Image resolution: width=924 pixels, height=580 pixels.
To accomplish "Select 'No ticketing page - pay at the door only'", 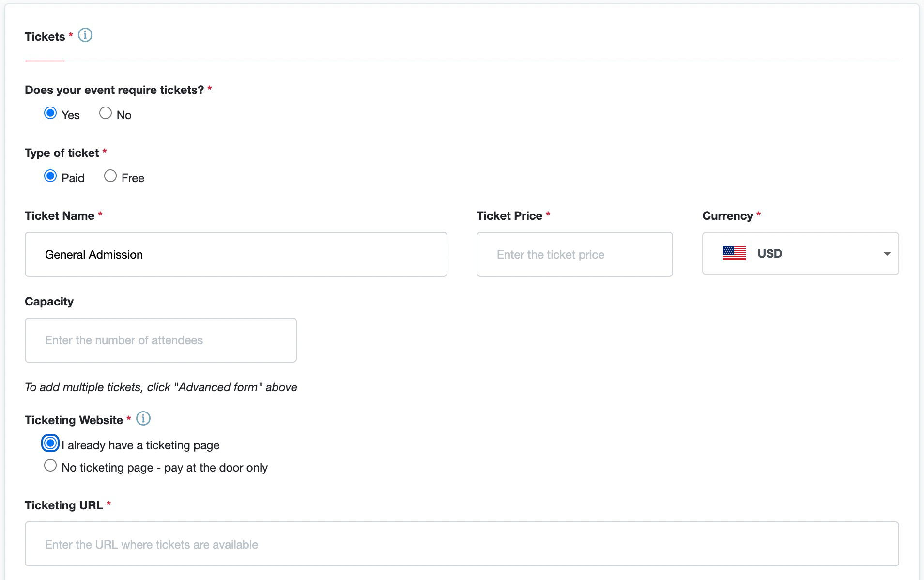I will (x=50, y=465).
